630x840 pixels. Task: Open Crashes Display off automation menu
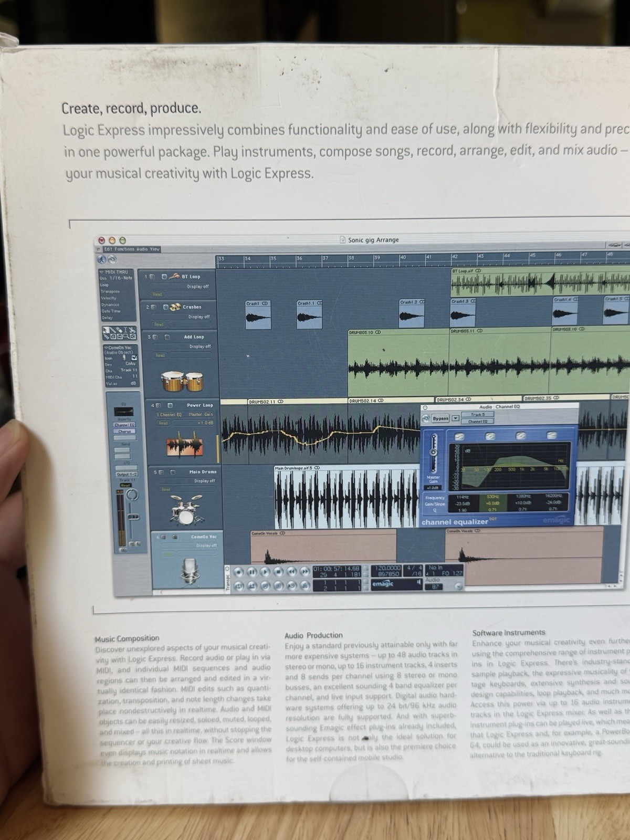pos(181,317)
